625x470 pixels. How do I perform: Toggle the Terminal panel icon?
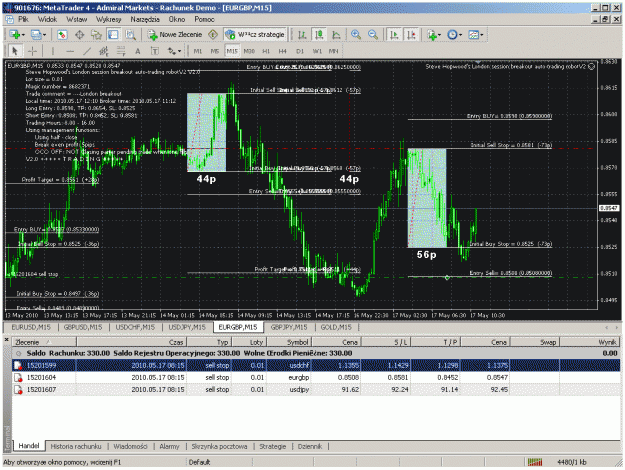[x=113, y=35]
